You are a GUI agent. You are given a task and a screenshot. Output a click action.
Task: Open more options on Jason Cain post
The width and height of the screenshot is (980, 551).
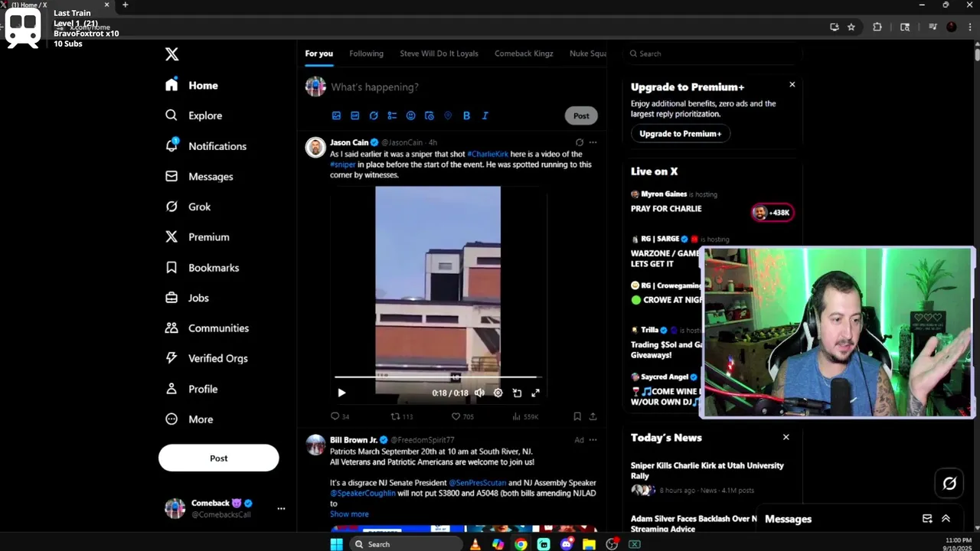coord(593,142)
